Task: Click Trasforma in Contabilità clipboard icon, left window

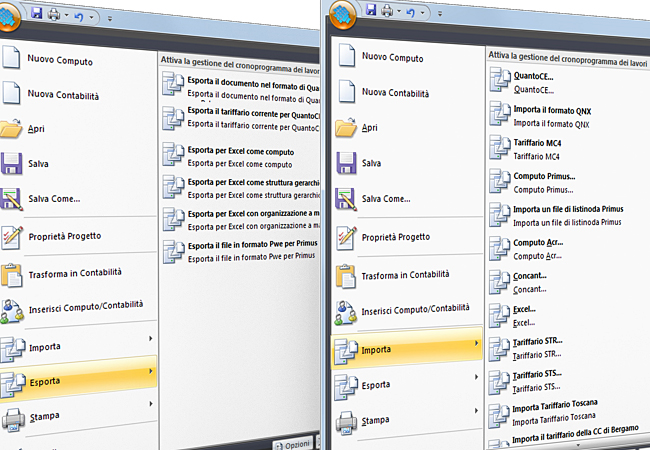Action: [11, 275]
